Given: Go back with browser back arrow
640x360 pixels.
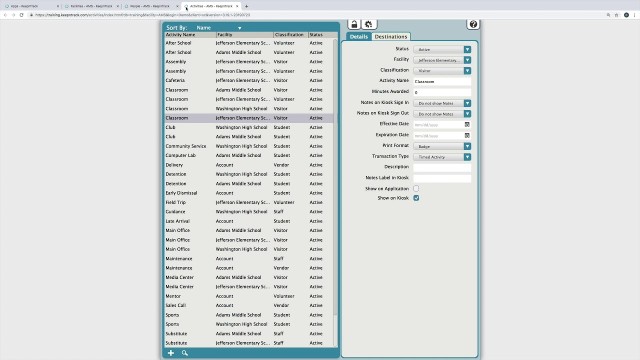Looking at the screenshot, I should [5, 15].
